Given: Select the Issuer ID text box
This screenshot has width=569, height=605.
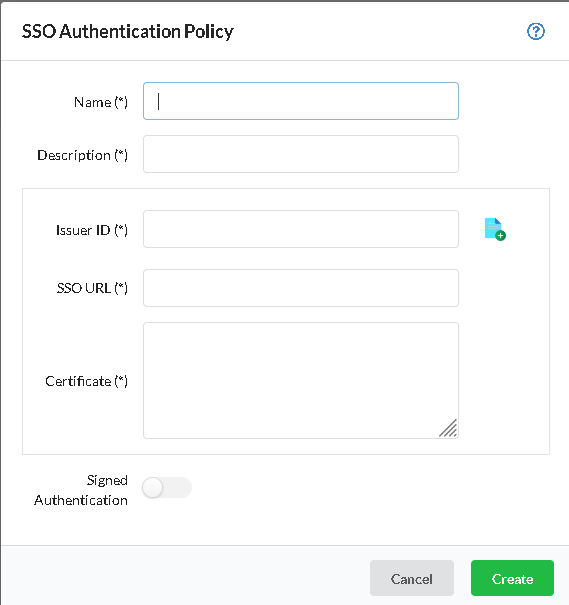Looking at the screenshot, I should coord(301,229).
